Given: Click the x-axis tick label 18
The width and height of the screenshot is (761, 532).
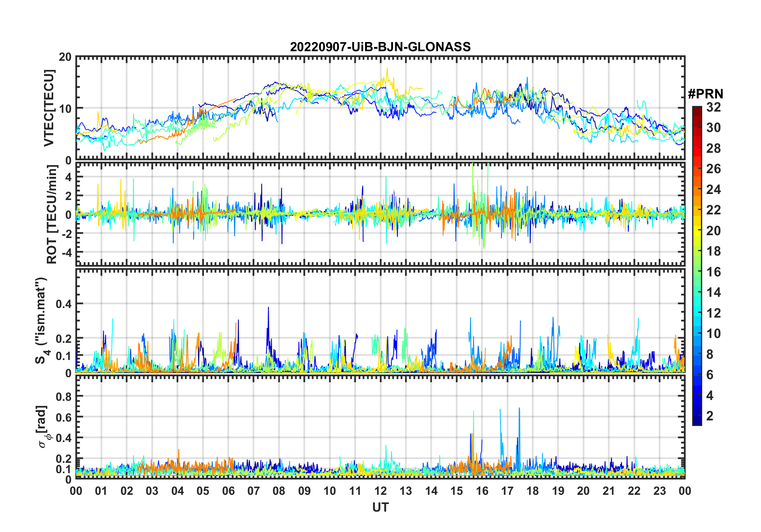Looking at the screenshot, I should pos(533,491).
